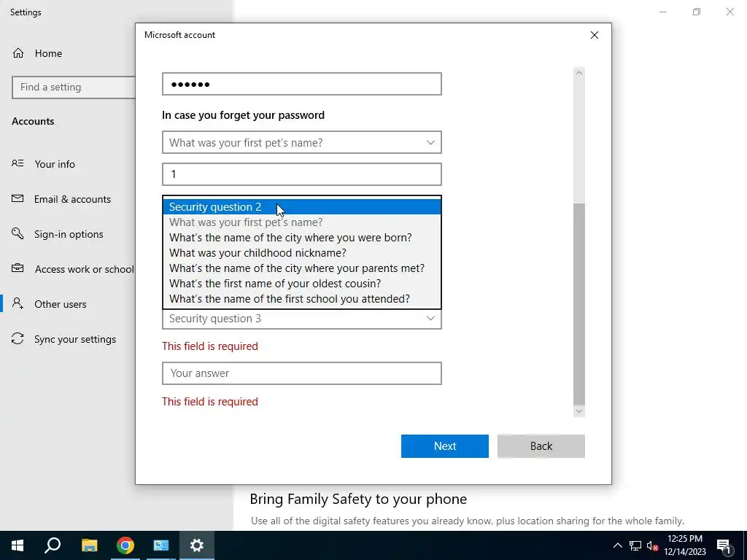This screenshot has width=747, height=560.
Task: Choose 'city where you were born' option
Action: tap(301, 237)
